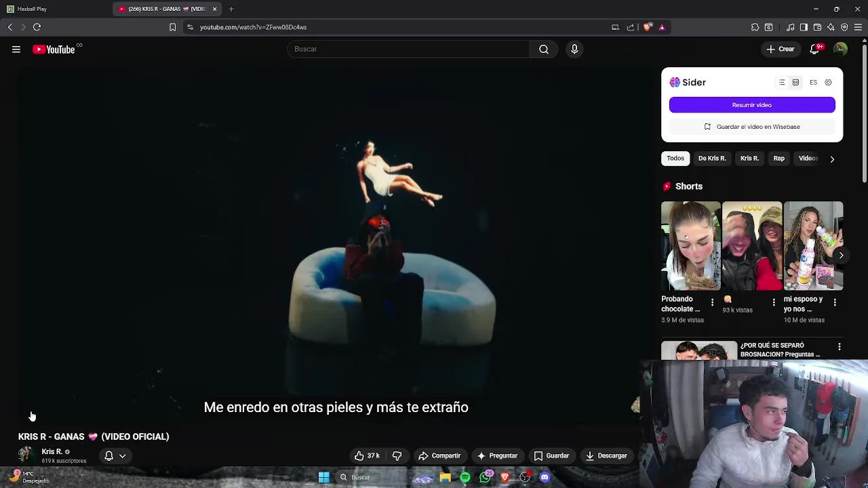Reload the page in browser toolbar
868x488 pixels.
point(37,27)
